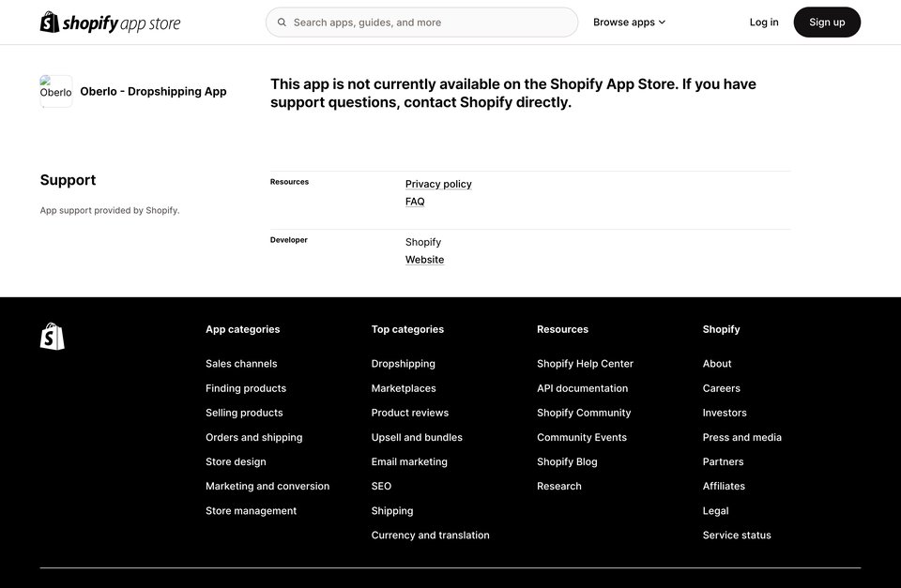This screenshot has width=901, height=588.
Task: Open Shopify Help Center link
Action: (585, 364)
